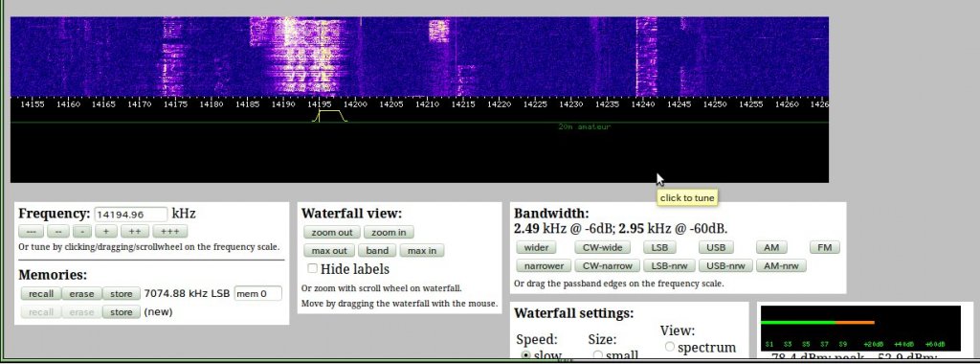
Task: Tune by clicking 14200 on frequency scale
Action: [x=355, y=104]
